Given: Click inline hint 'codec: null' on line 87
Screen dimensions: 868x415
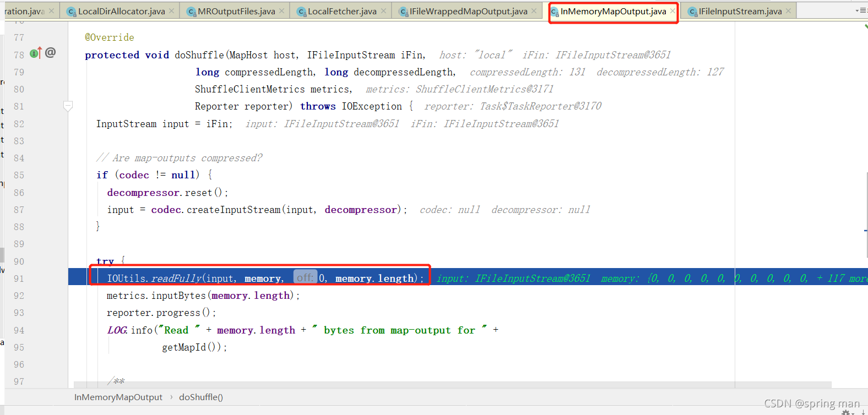Looking at the screenshot, I should [450, 210].
